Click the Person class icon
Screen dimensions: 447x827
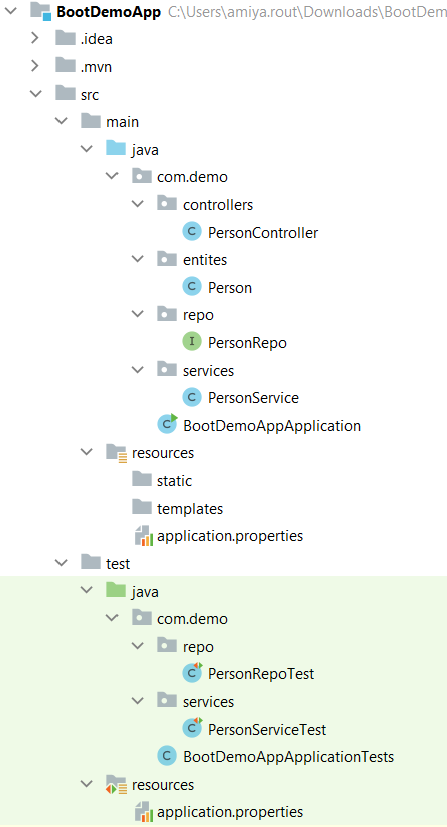tap(192, 286)
